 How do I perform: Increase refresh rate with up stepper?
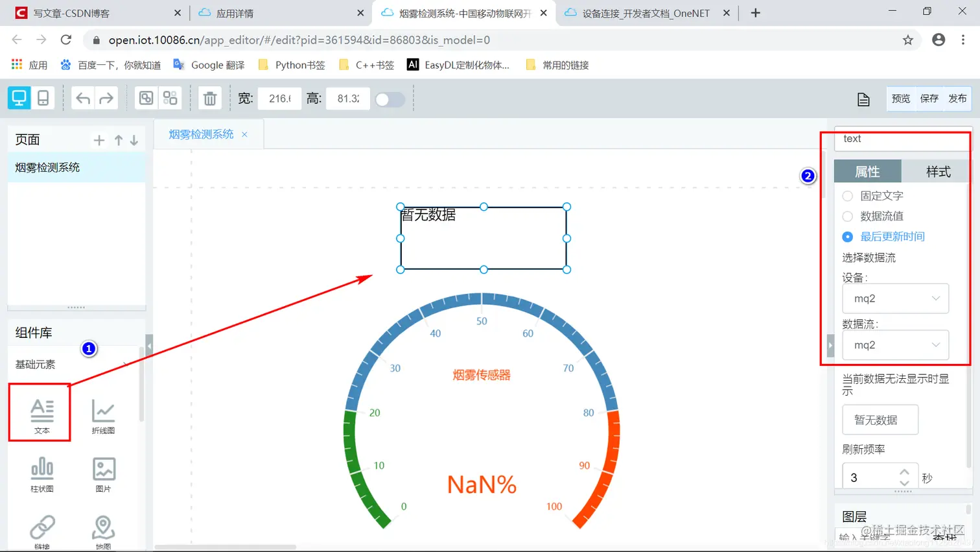(x=904, y=472)
